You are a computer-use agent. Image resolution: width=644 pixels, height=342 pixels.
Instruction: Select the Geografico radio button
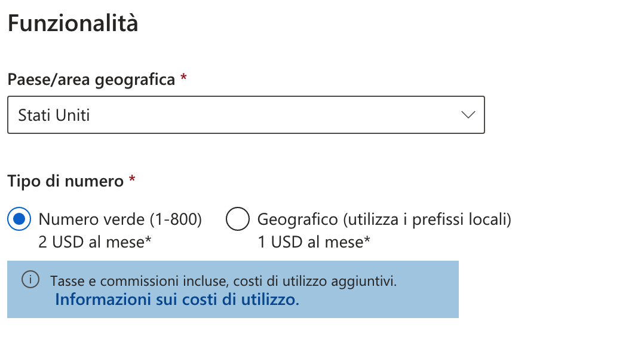(x=237, y=219)
